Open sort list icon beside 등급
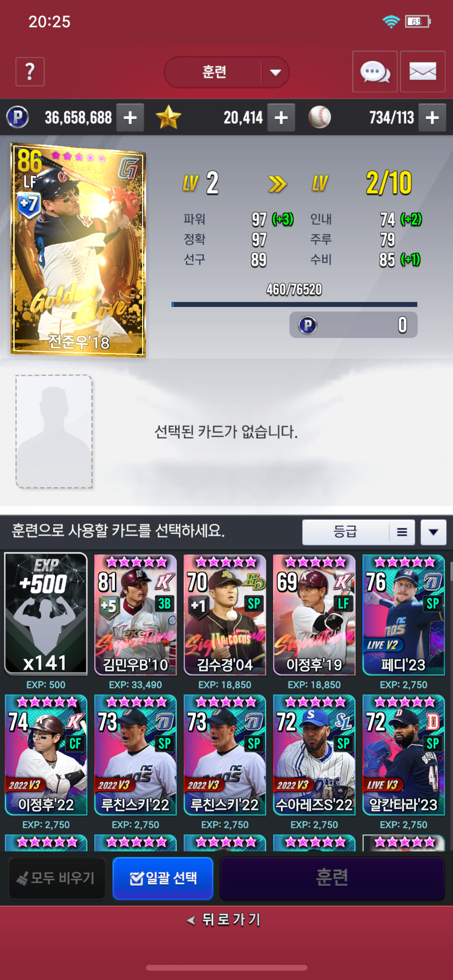Viewport: 453px width, 980px height. (x=402, y=532)
